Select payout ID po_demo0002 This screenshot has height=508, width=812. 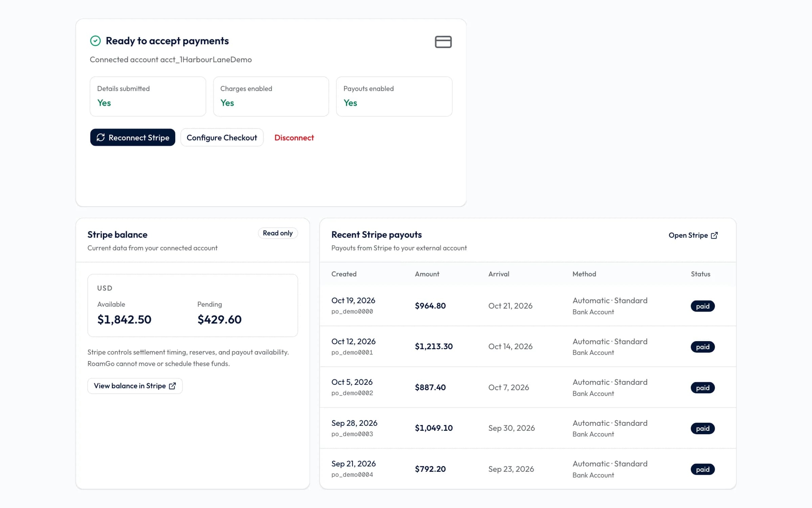pos(352,393)
